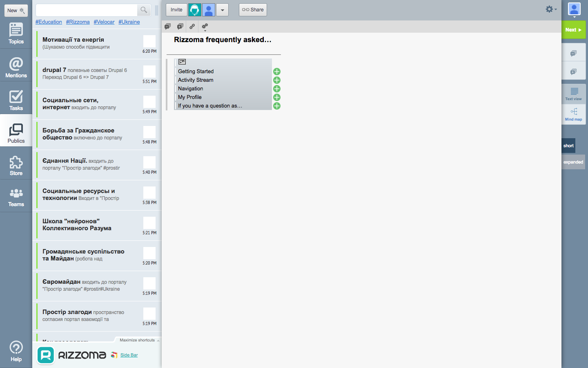This screenshot has height=368, width=588.
Task: Collapse replies using the right panel button
Action: tap(574, 53)
